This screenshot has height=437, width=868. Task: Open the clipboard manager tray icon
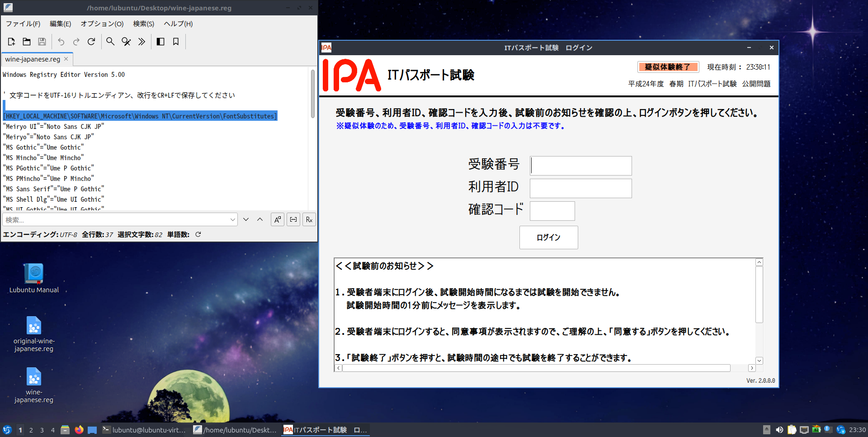792,430
